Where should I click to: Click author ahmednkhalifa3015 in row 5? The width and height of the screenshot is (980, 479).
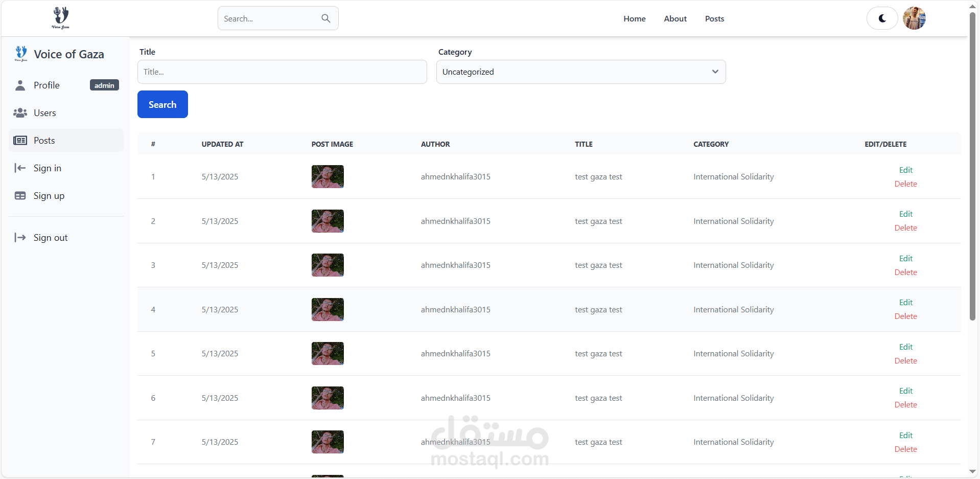[455, 354]
